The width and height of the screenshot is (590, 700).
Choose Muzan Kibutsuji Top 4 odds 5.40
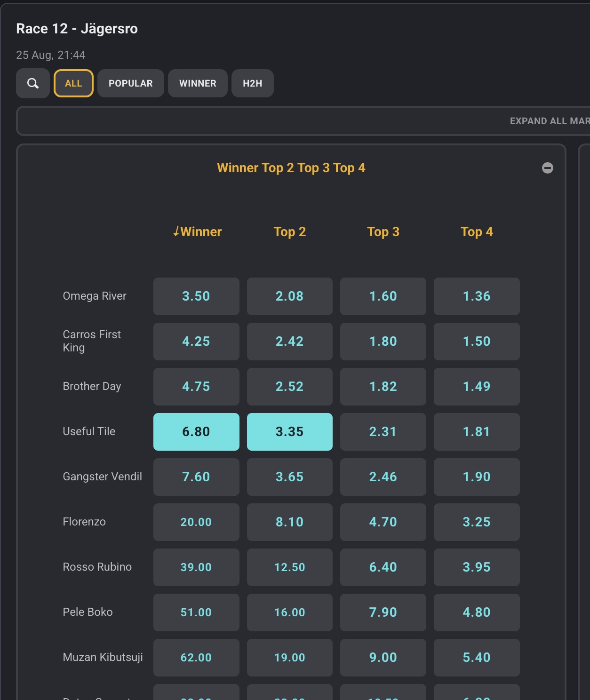477,658
